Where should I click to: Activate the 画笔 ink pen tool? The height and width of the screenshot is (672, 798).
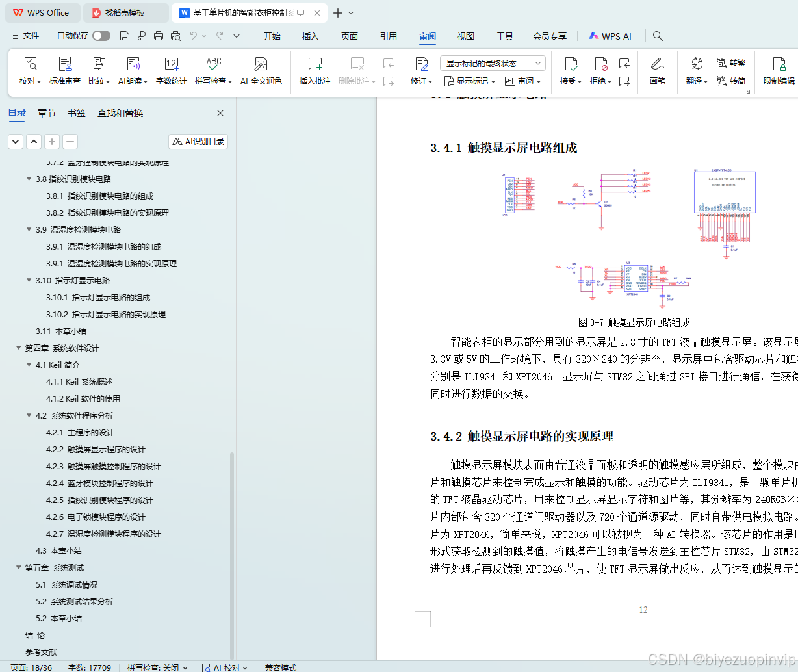[x=658, y=71]
